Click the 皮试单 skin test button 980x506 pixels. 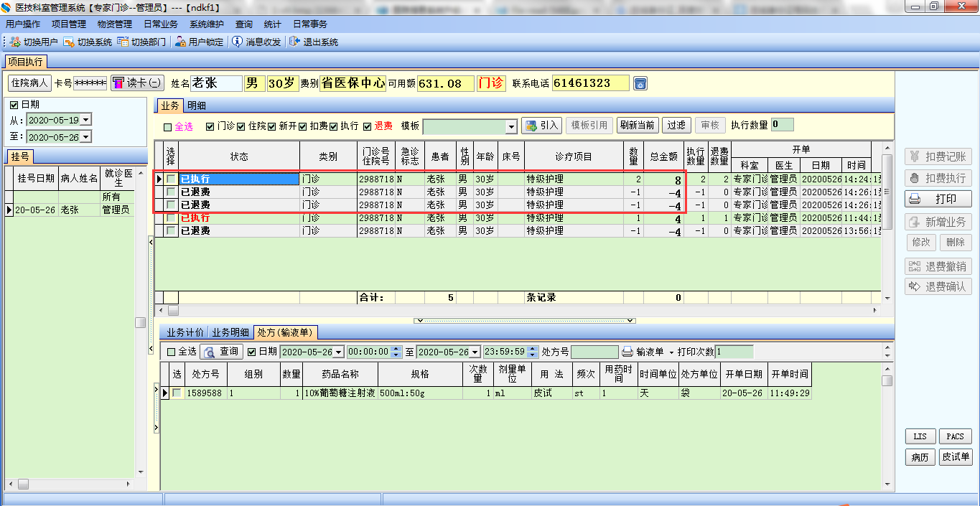tap(955, 457)
